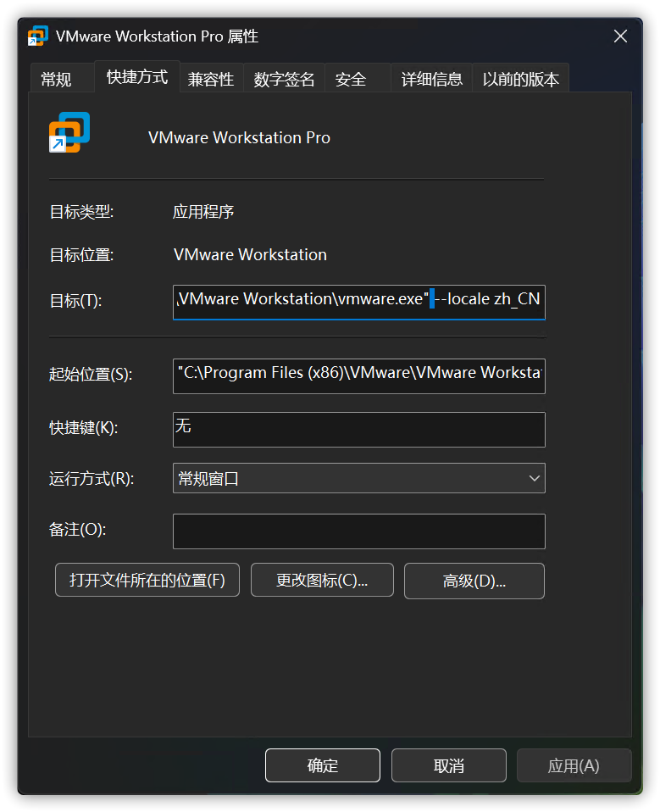Open the 详细信息 tab

[x=432, y=79]
